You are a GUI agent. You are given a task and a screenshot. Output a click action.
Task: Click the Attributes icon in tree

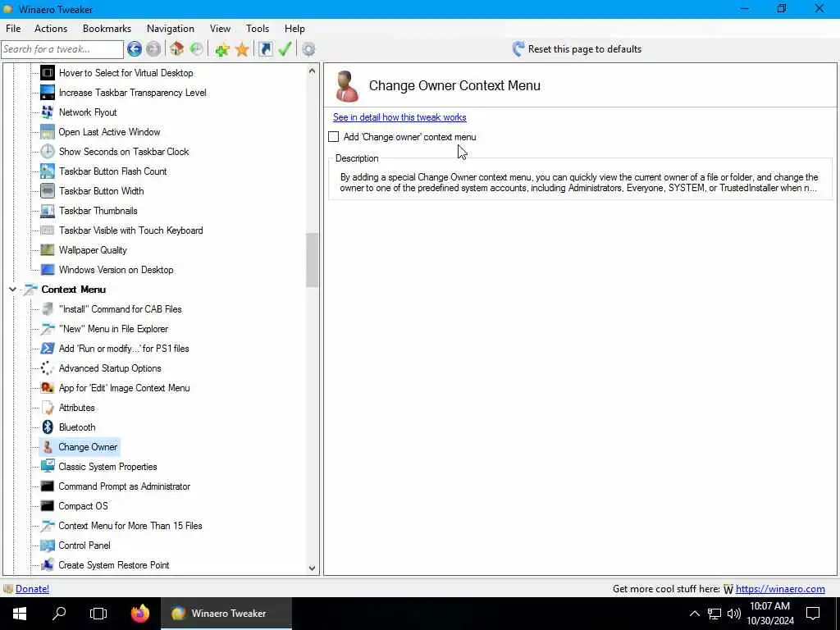point(47,408)
